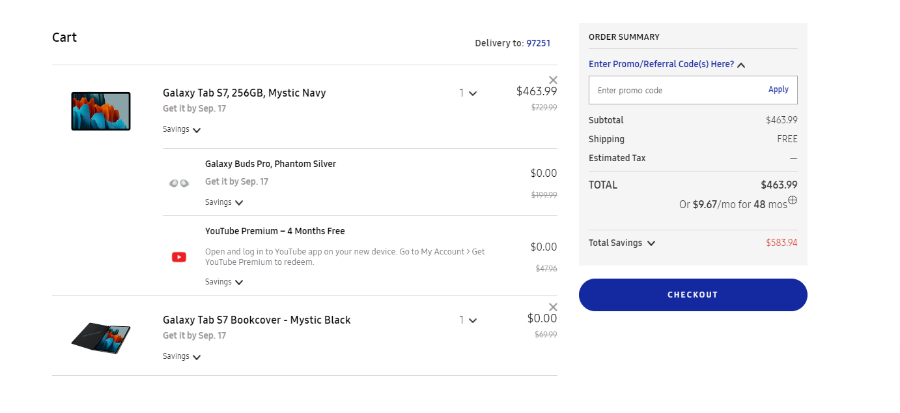
Task: Expand Total Savings details
Action: (622, 243)
